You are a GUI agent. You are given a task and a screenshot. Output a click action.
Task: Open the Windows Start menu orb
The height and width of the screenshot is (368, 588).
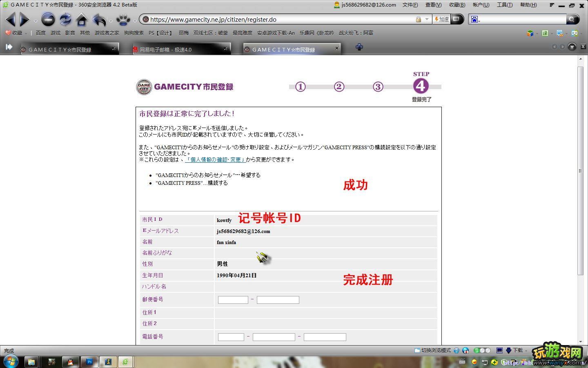[x=10, y=362]
